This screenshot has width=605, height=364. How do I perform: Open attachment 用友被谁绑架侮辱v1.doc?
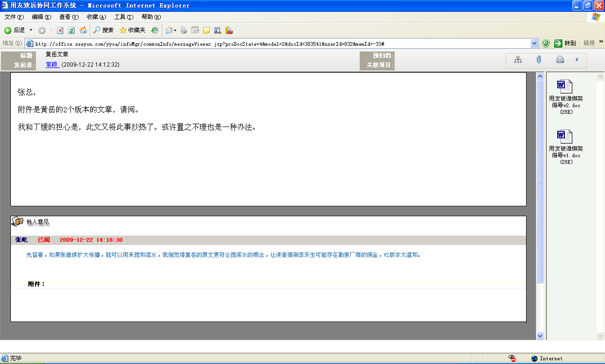[566, 147]
